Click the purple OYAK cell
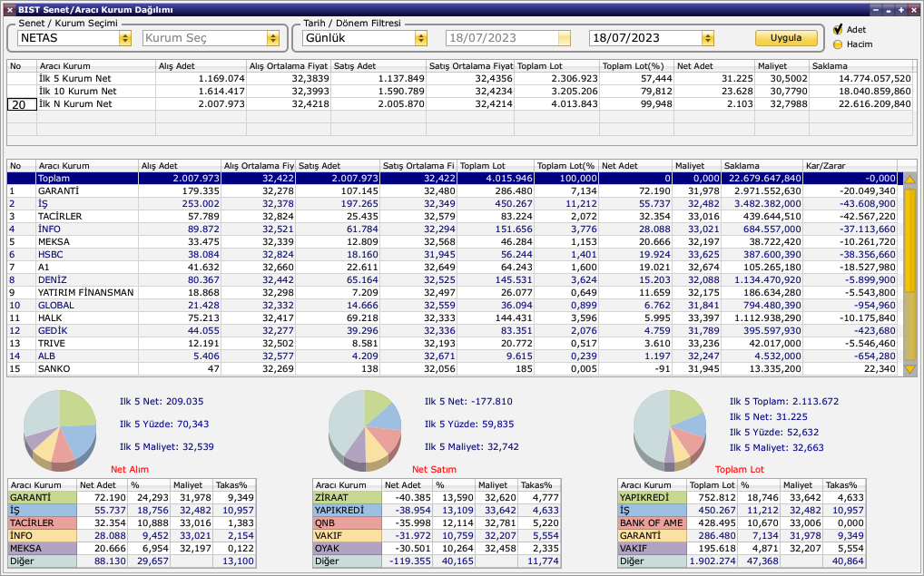The height and width of the screenshot is (576, 924). tap(347, 548)
